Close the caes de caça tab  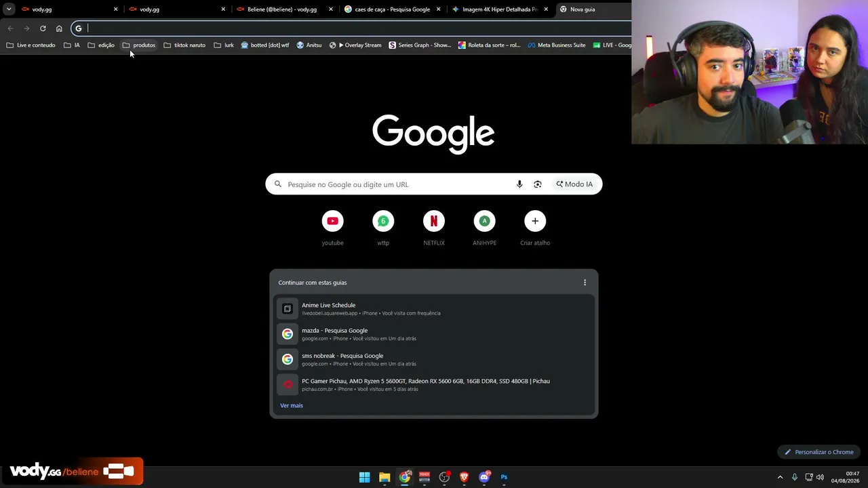coord(438,9)
